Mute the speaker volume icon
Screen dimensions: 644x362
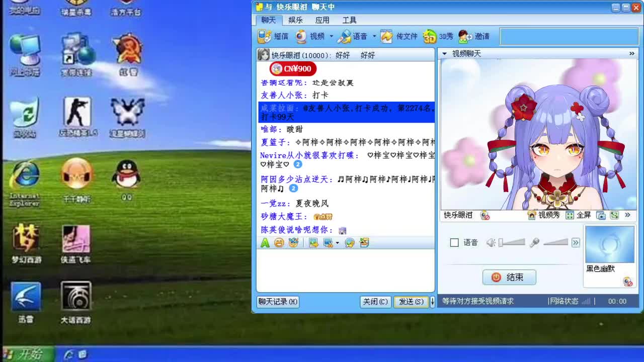coord(491,243)
